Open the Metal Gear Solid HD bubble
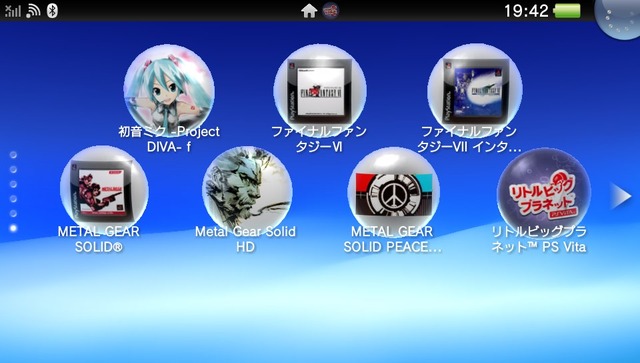The height and width of the screenshot is (363, 640). [x=247, y=192]
